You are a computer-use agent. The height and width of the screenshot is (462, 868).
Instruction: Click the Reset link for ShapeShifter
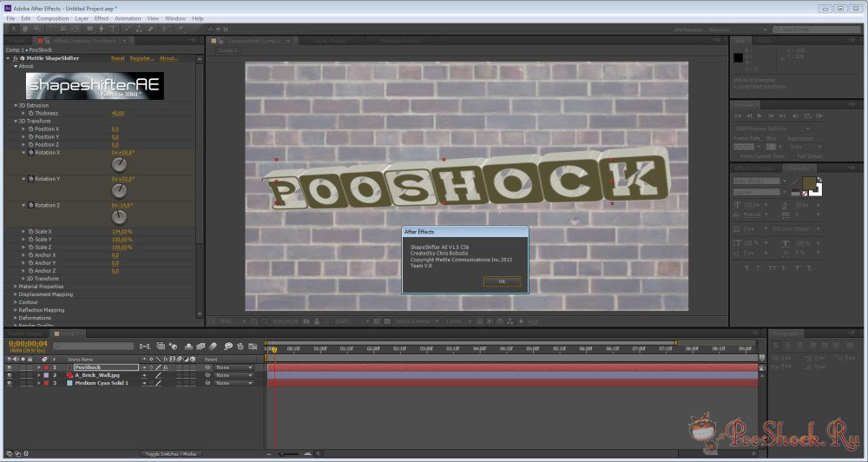[118, 58]
